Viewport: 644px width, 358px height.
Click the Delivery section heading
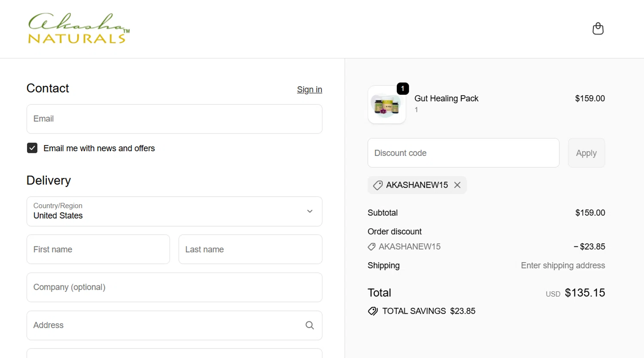[x=49, y=180]
